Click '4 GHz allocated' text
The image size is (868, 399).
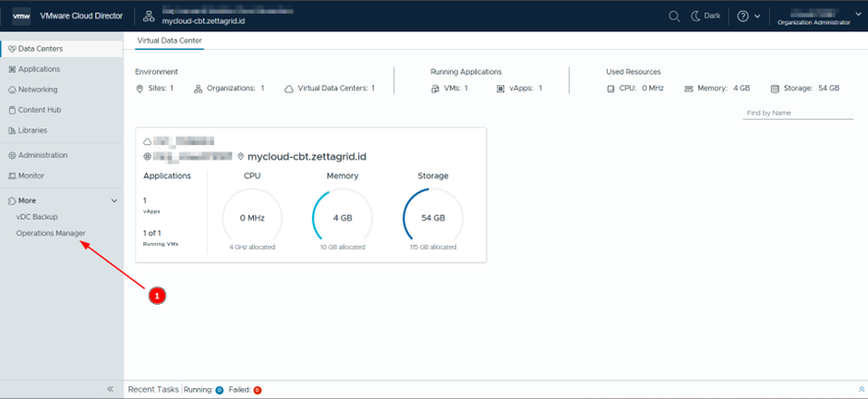pos(252,248)
